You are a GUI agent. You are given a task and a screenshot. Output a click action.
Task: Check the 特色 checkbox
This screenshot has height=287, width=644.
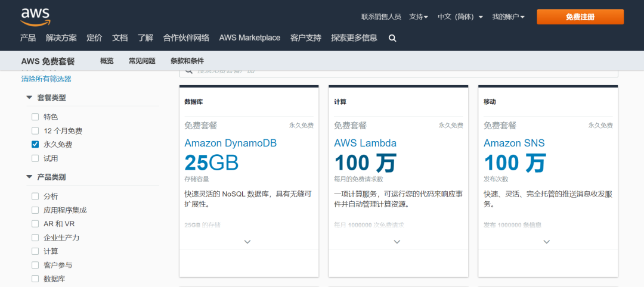pyautogui.click(x=35, y=117)
